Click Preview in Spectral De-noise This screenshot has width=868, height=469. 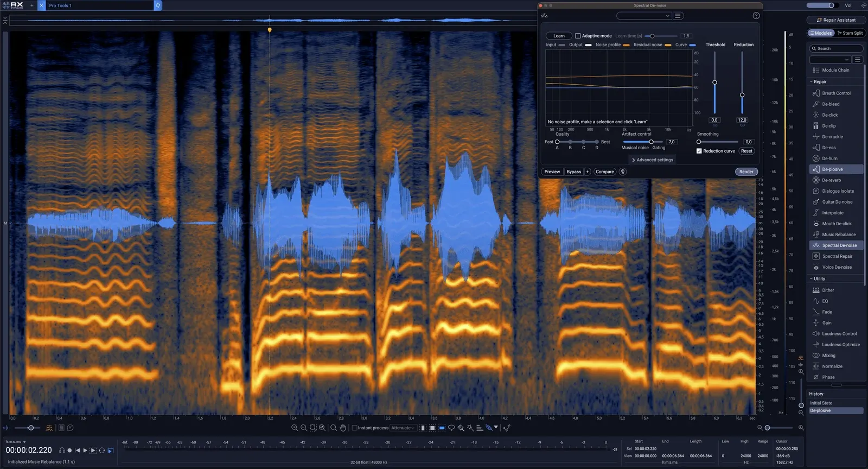[552, 172]
